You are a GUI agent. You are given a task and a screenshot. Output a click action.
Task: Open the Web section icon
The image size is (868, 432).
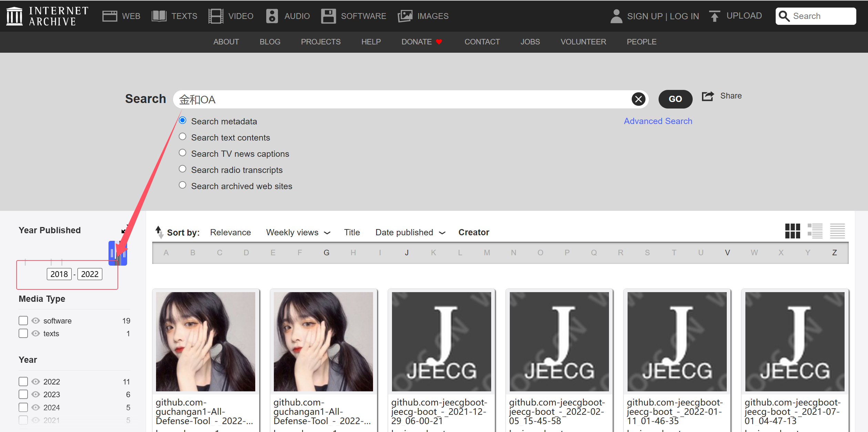click(x=110, y=16)
